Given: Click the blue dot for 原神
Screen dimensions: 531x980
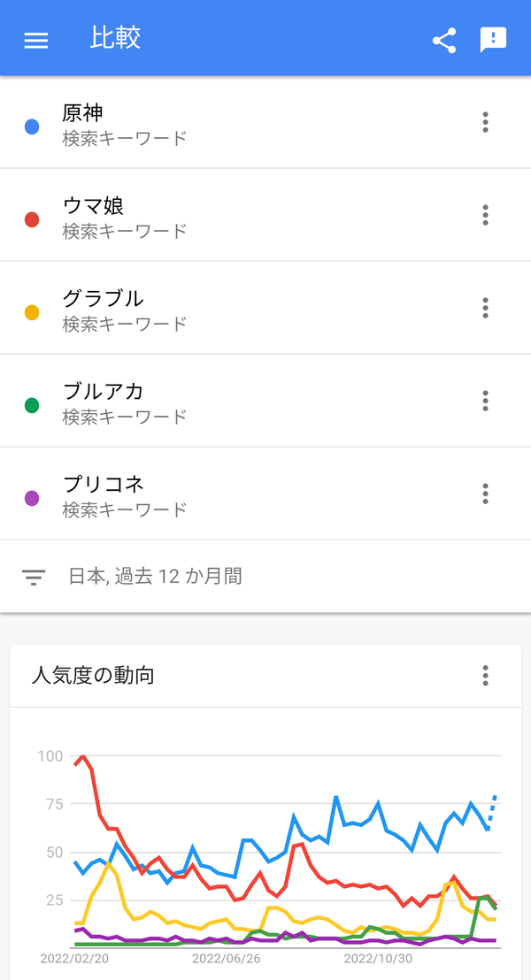Looking at the screenshot, I should tap(32, 126).
